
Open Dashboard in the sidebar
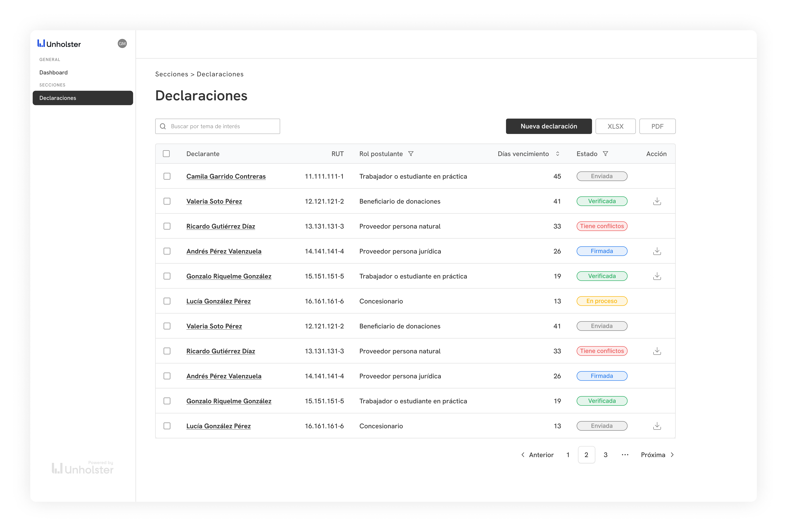pyautogui.click(x=53, y=72)
